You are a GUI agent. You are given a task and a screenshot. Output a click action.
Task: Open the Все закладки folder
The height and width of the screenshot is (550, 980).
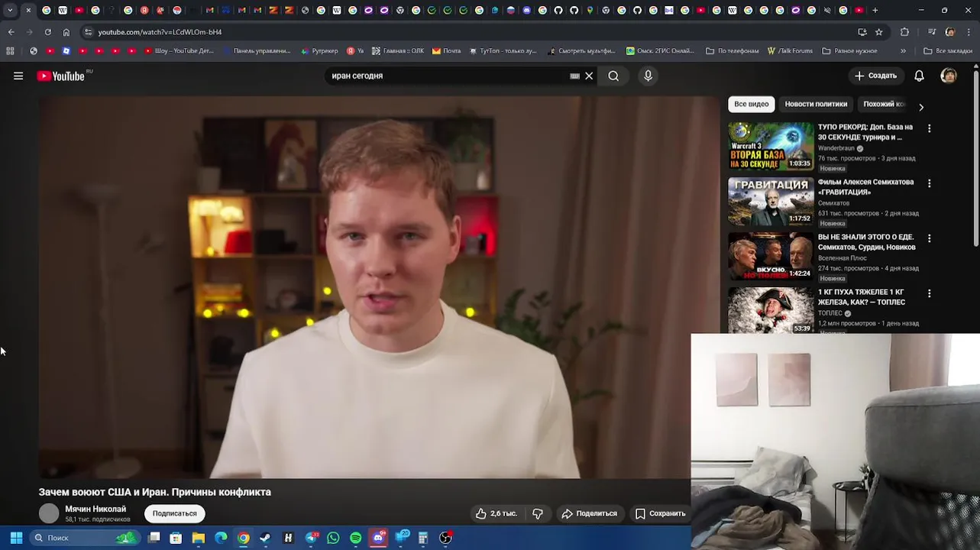pos(947,51)
